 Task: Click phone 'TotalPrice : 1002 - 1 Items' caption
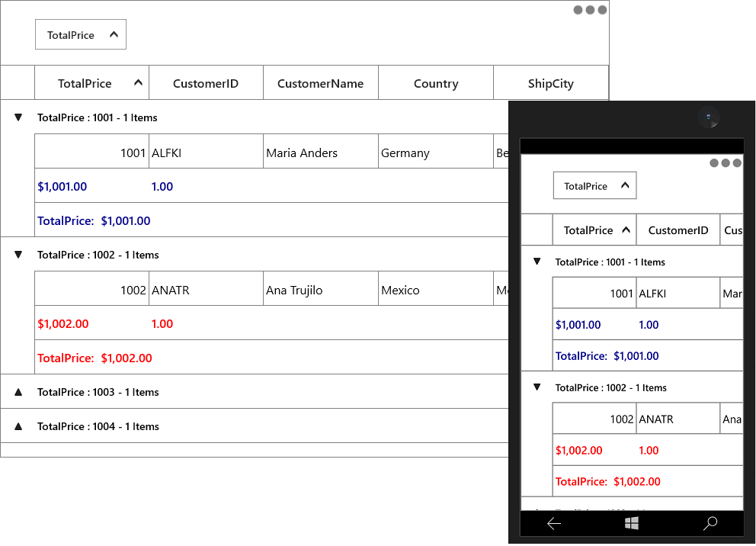point(611,388)
